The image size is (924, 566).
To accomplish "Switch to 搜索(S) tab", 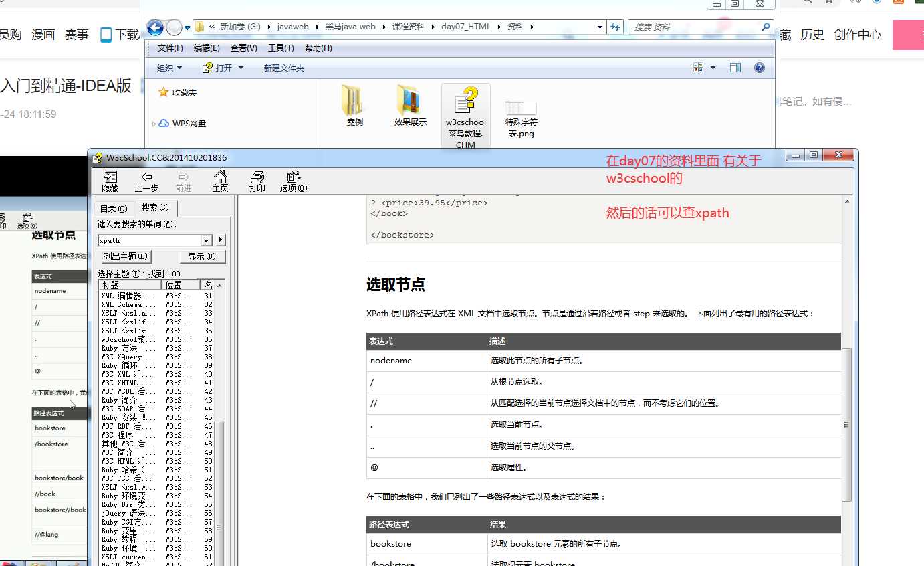I will 155,208.
